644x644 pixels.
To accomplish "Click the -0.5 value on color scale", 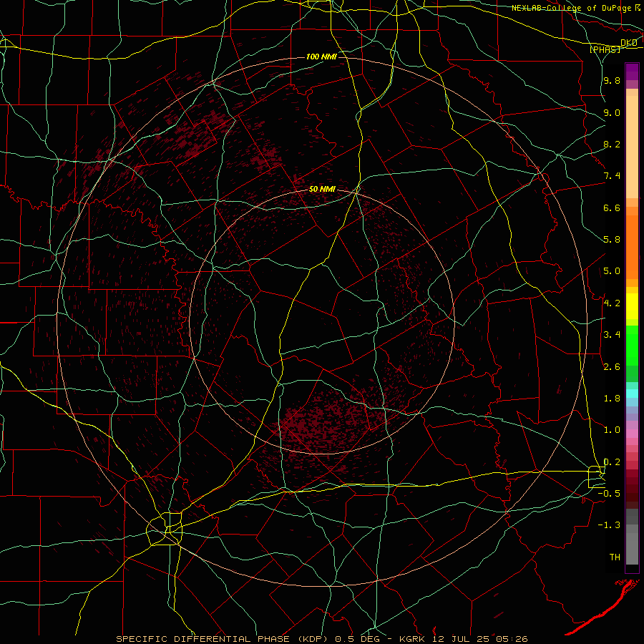I will 609,494.
